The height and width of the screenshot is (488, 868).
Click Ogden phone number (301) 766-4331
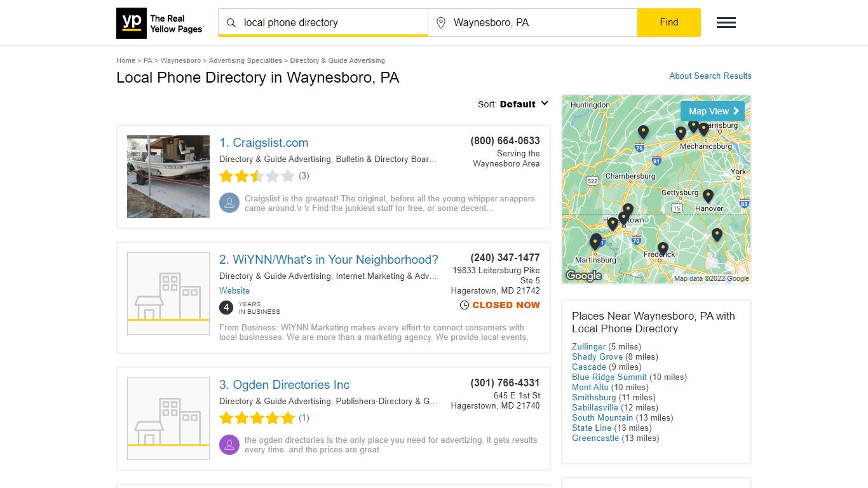(x=505, y=383)
